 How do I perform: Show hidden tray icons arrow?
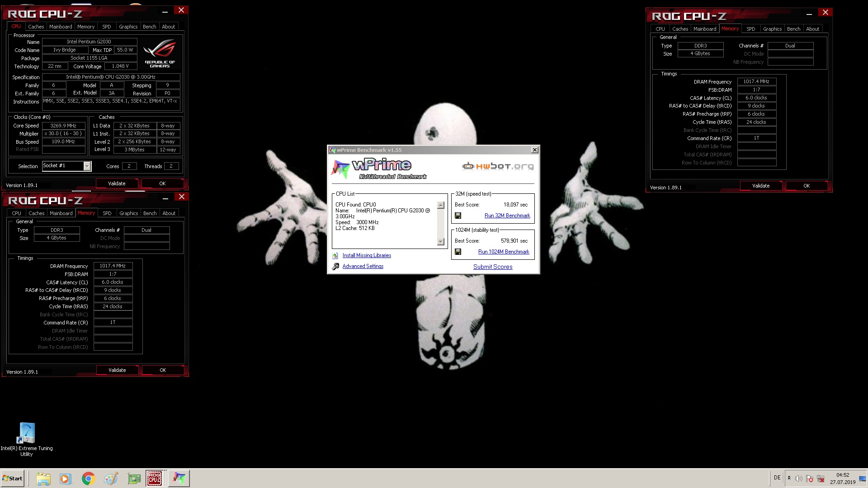point(789,478)
